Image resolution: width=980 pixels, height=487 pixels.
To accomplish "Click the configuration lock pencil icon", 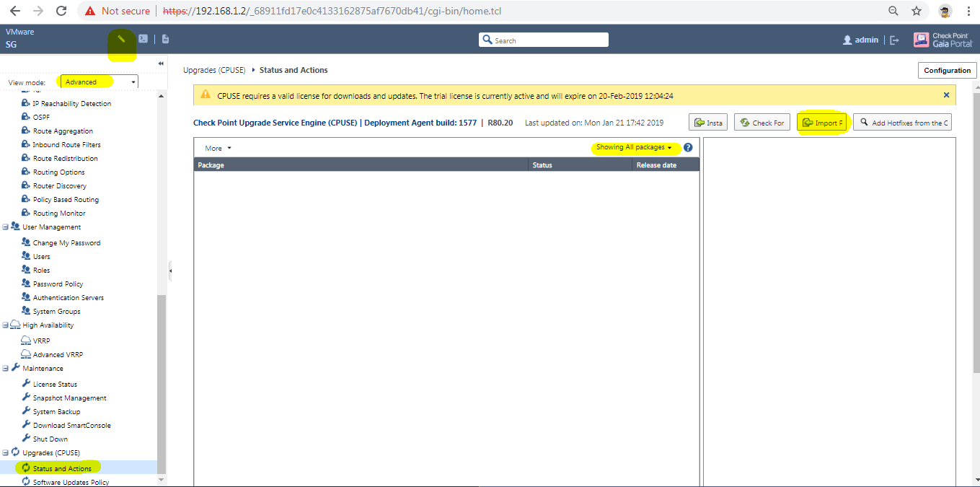I will [x=122, y=39].
